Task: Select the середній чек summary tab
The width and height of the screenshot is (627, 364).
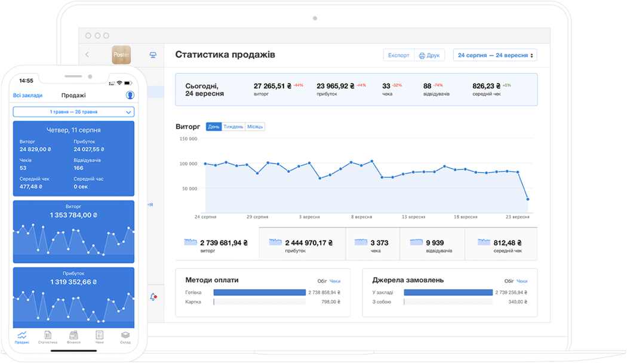Action: click(x=502, y=244)
